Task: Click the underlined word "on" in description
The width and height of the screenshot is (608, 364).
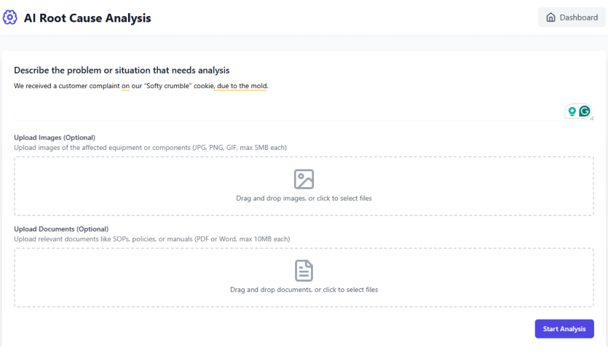Action: click(x=126, y=86)
